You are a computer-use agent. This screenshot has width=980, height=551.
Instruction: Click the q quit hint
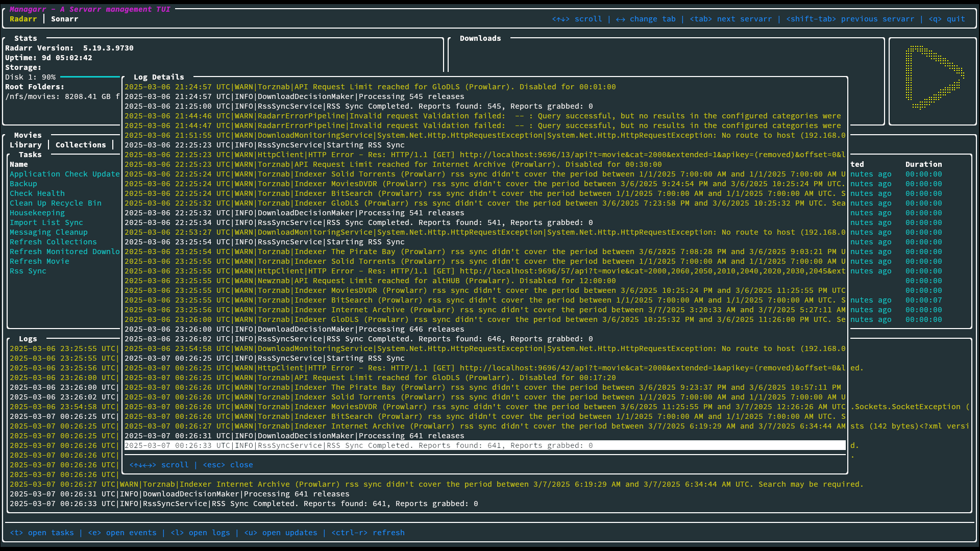[x=947, y=19]
